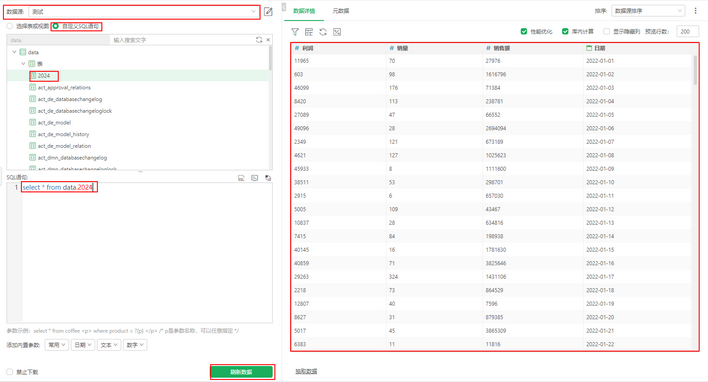The width and height of the screenshot is (708, 382).
Task: Click the 预览行数 field showing 200
Action: point(687,31)
